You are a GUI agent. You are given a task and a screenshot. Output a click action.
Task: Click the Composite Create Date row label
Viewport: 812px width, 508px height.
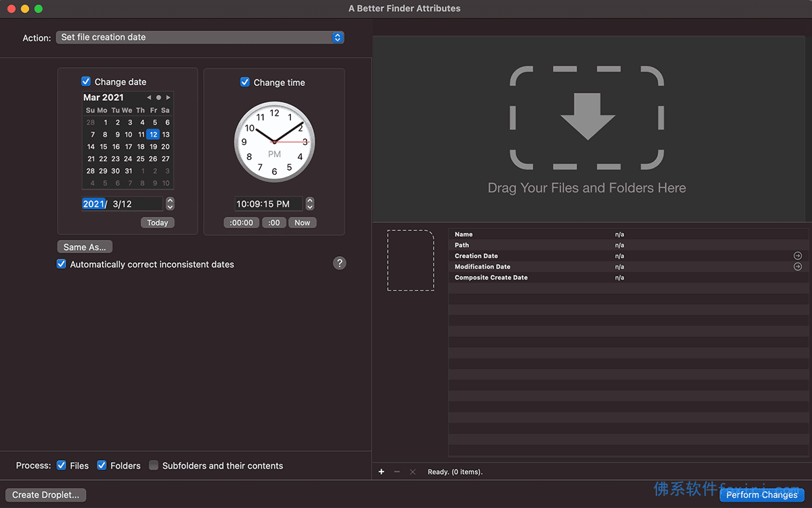click(491, 278)
